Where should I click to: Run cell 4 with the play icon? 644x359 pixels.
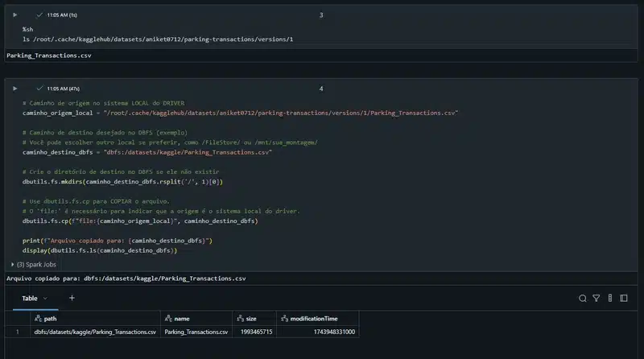click(x=15, y=89)
